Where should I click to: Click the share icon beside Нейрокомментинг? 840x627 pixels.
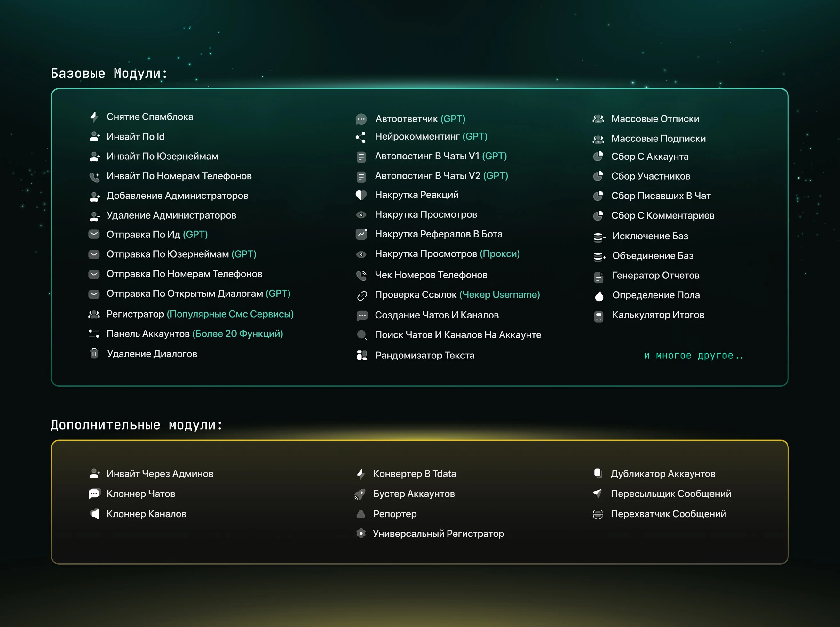(x=361, y=137)
